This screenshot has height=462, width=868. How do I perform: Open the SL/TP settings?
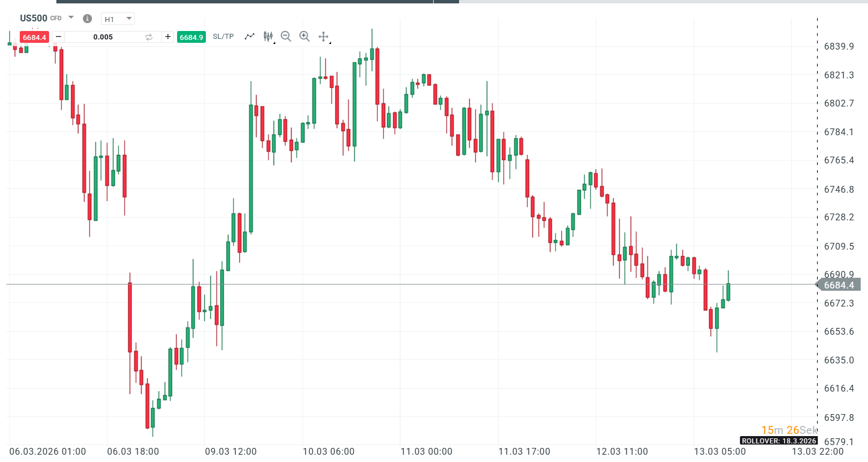pyautogui.click(x=222, y=36)
